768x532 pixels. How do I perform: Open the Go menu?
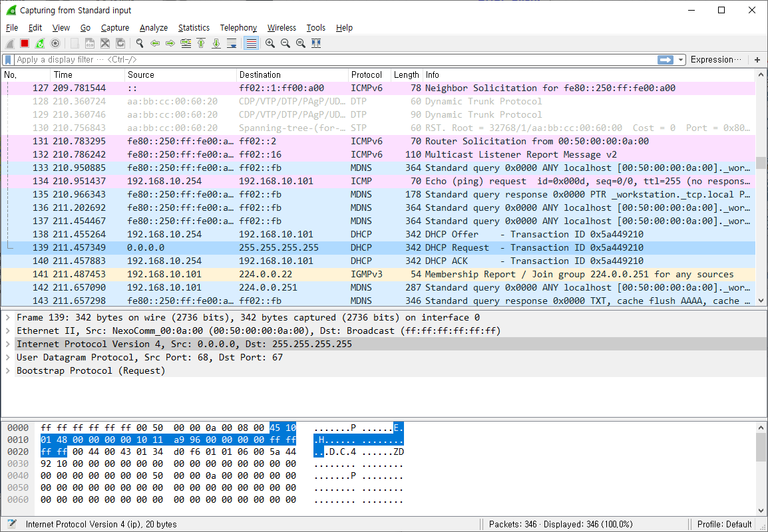coord(86,28)
